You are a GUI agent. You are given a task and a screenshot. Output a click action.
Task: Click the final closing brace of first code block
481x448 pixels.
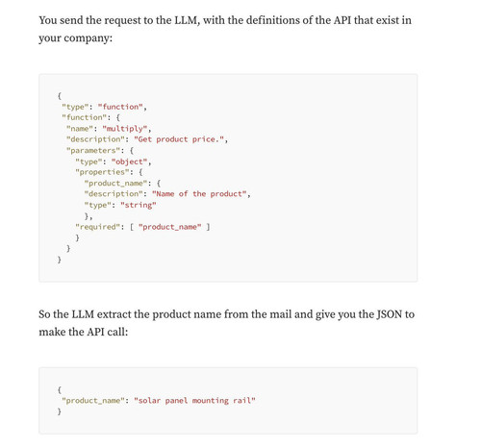pos(60,260)
